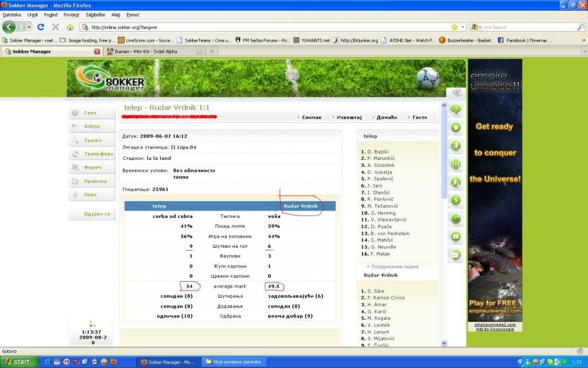This screenshot has height=368, width=588.
Task: Click the gears settings icon above the sidebar
Action: coord(456,93)
